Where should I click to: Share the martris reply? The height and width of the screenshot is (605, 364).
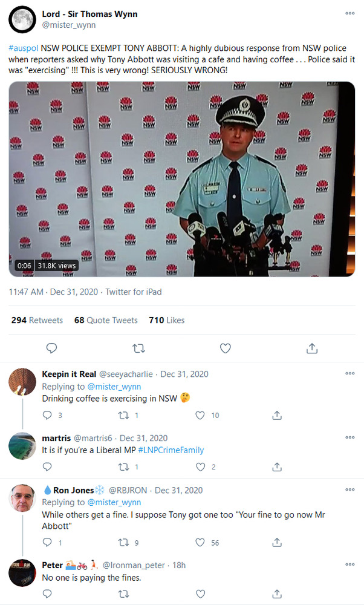click(x=277, y=466)
